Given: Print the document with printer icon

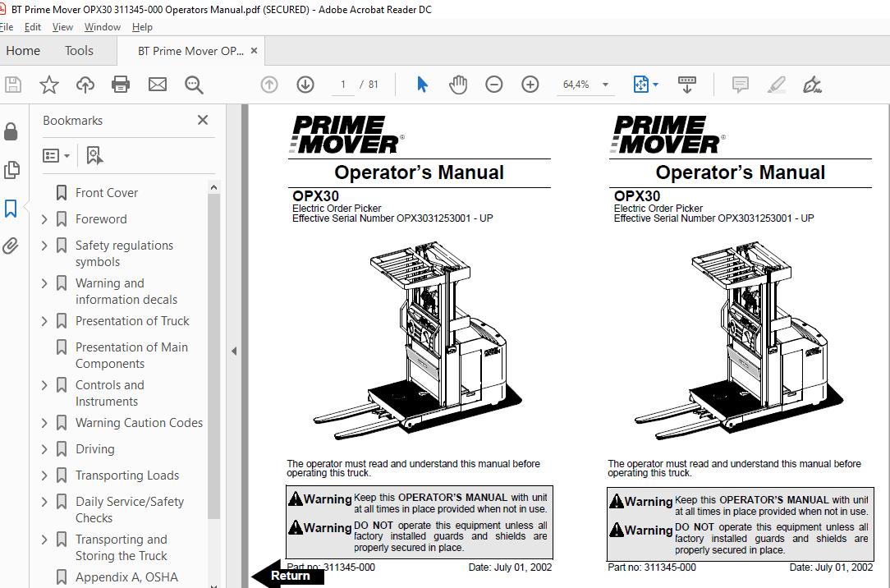Looking at the screenshot, I should tap(121, 85).
